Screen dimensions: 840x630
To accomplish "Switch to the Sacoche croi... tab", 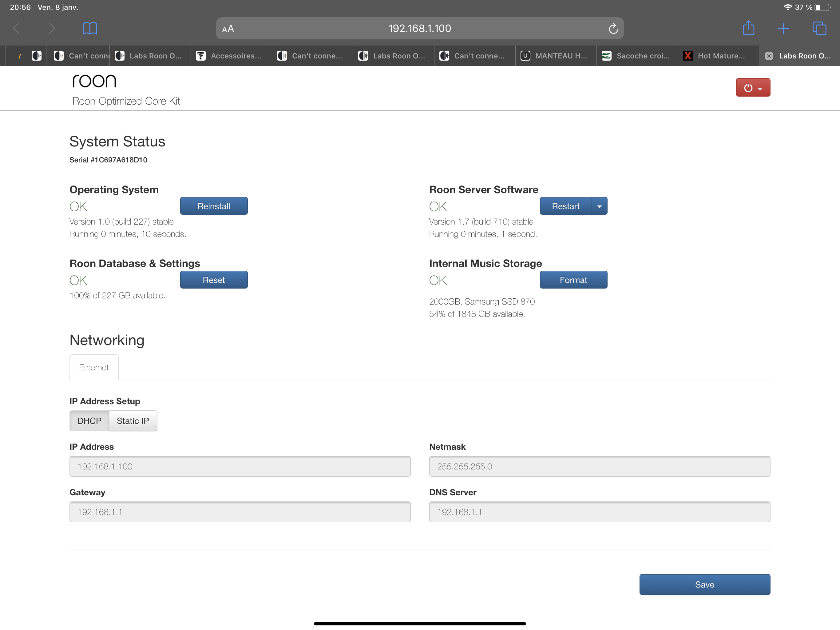I will [x=637, y=56].
